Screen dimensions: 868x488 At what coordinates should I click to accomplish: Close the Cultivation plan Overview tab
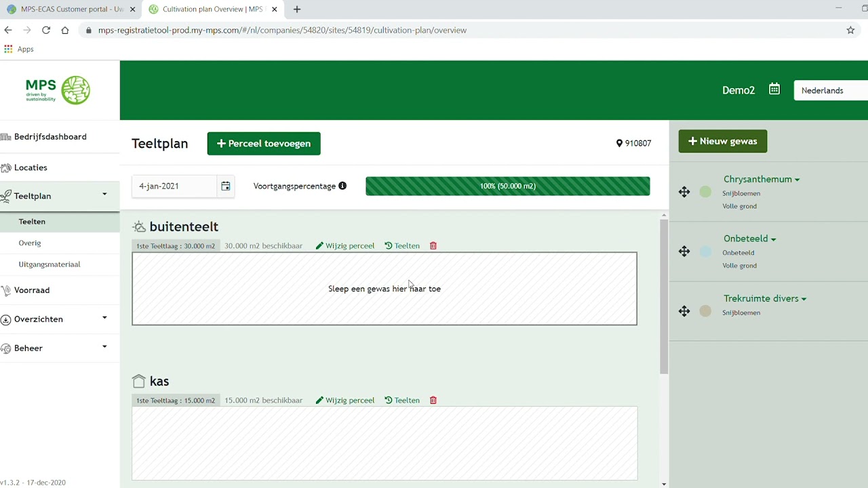click(x=274, y=9)
